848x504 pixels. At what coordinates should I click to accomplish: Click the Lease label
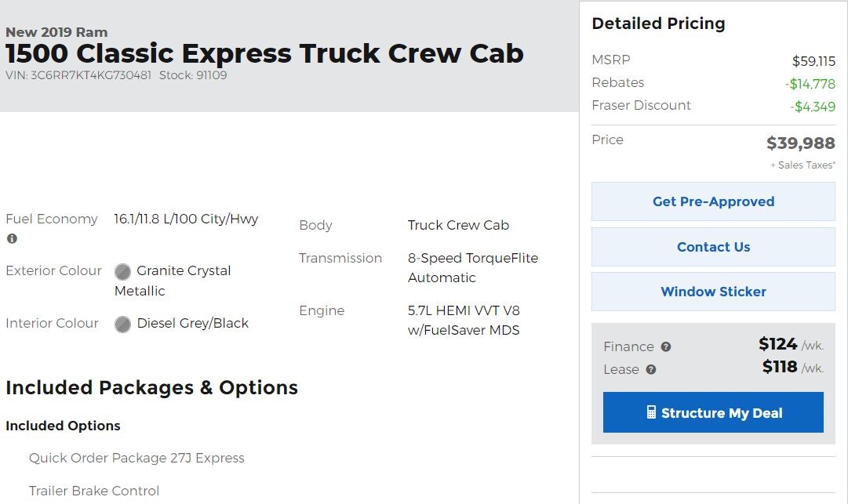(x=621, y=369)
